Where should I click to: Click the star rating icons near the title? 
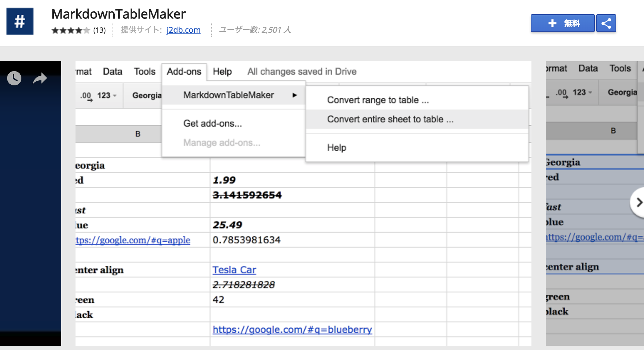pos(70,31)
